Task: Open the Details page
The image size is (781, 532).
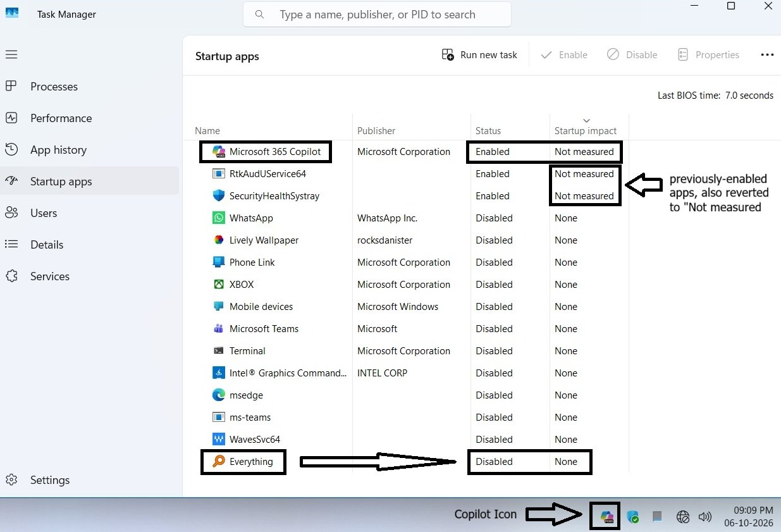Action: point(47,245)
